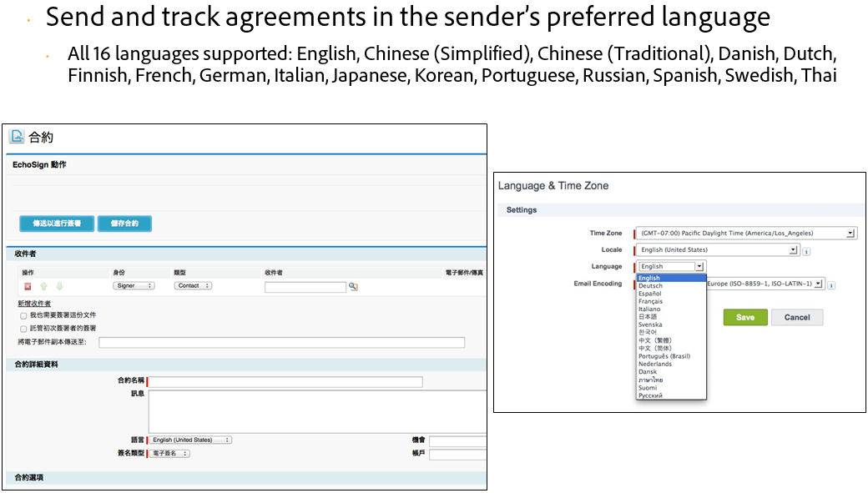Click the green move-down arrow icon
868x493 pixels.
[59, 286]
